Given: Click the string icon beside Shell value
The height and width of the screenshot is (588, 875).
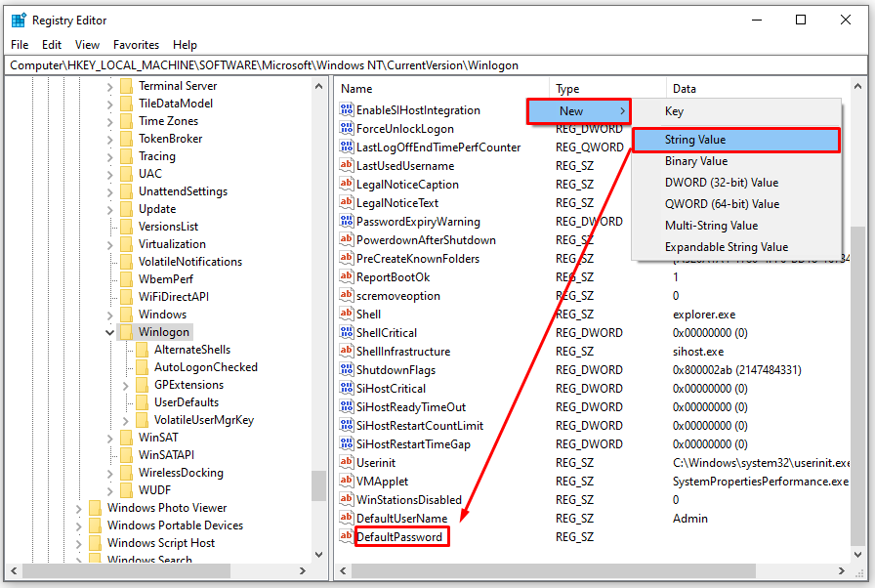Looking at the screenshot, I should coord(346,314).
